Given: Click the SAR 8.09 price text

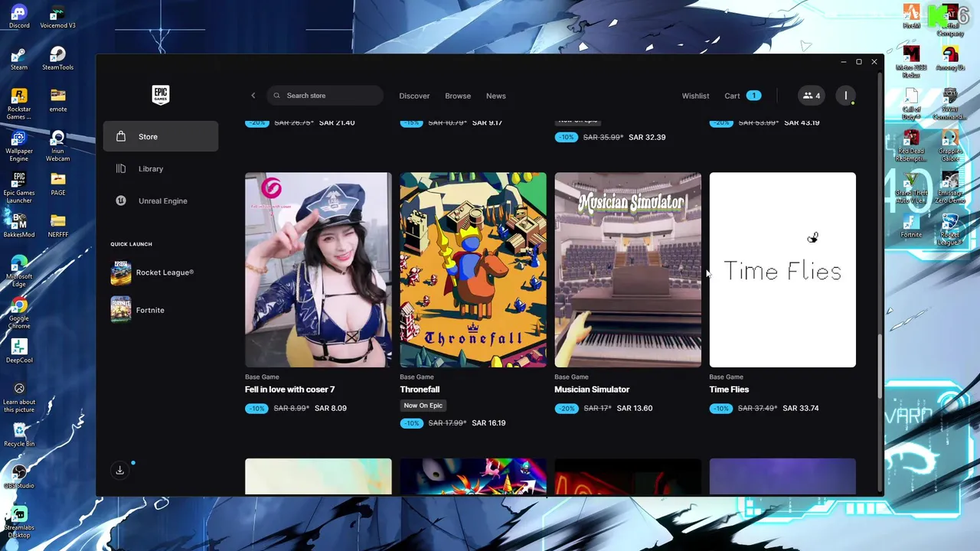Looking at the screenshot, I should (331, 408).
